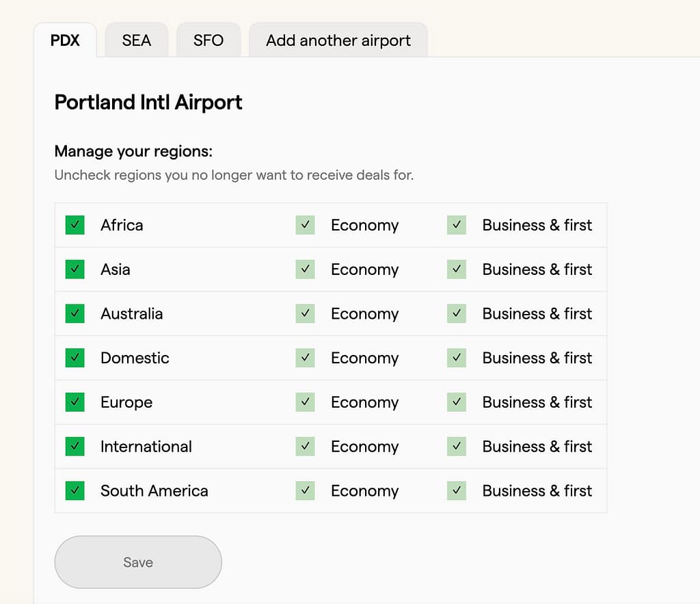Disable Economy deals for International

(305, 446)
